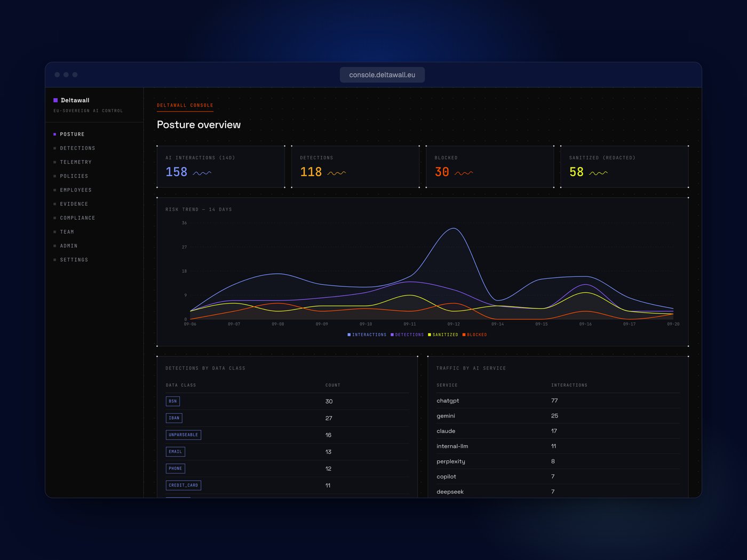This screenshot has height=560, width=747.
Task: Click the 30 blocked value
Action: tap(442, 172)
